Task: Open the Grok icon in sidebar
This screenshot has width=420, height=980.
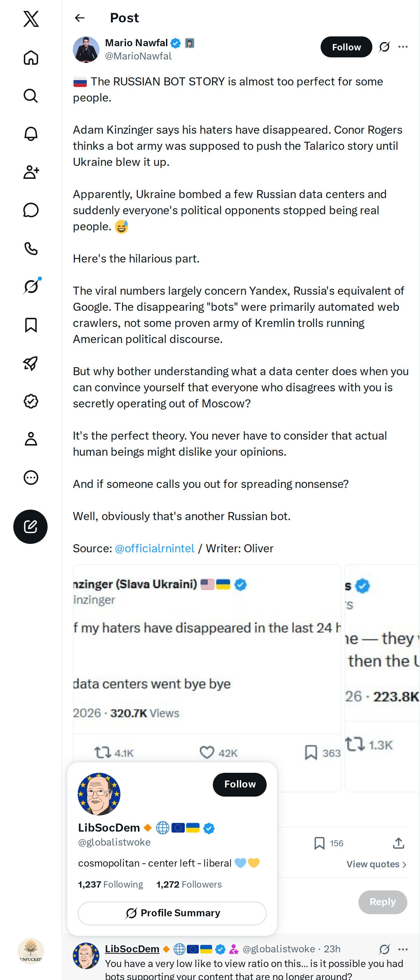Action: [x=31, y=286]
